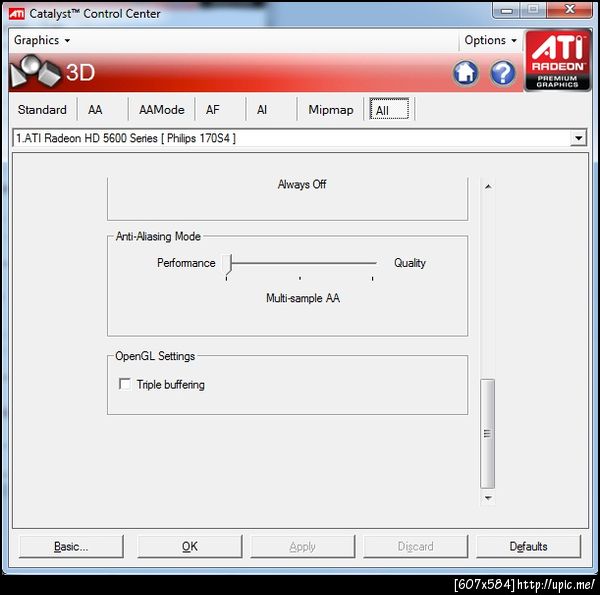The height and width of the screenshot is (595, 600).
Task: Click the Anti-Aliasing Mode slider thumb
Action: (228, 264)
